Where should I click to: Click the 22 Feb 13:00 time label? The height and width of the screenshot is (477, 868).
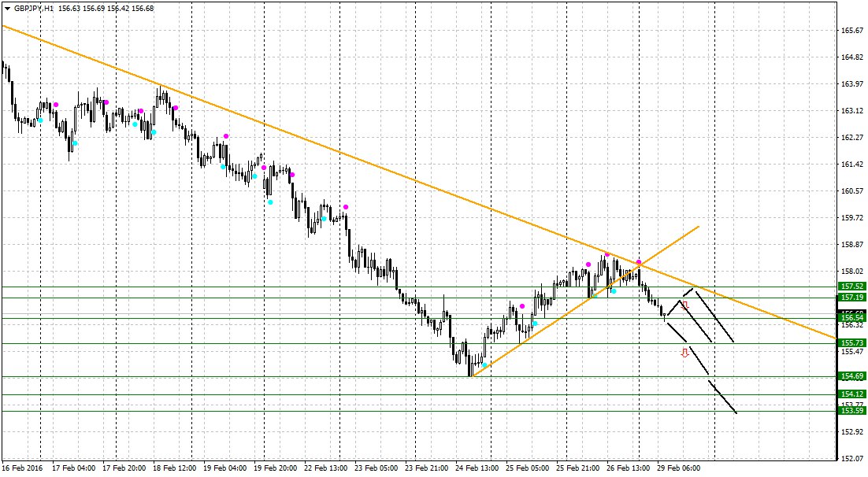[x=325, y=468]
